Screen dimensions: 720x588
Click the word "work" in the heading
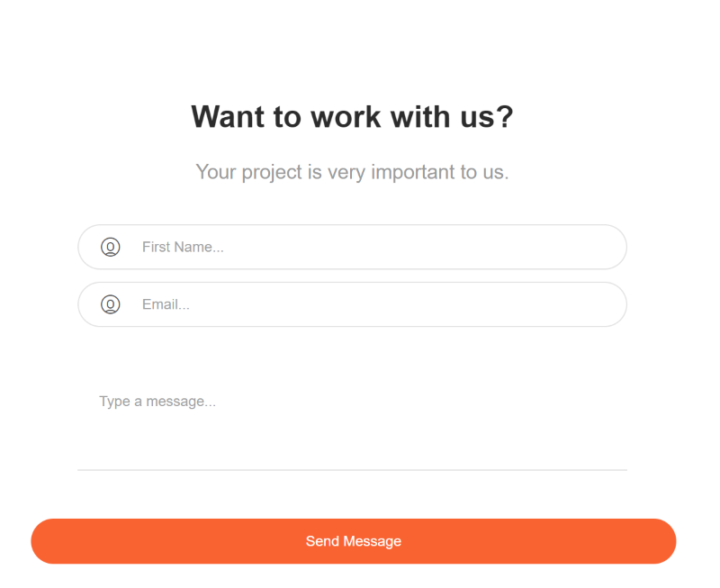(x=346, y=117)
